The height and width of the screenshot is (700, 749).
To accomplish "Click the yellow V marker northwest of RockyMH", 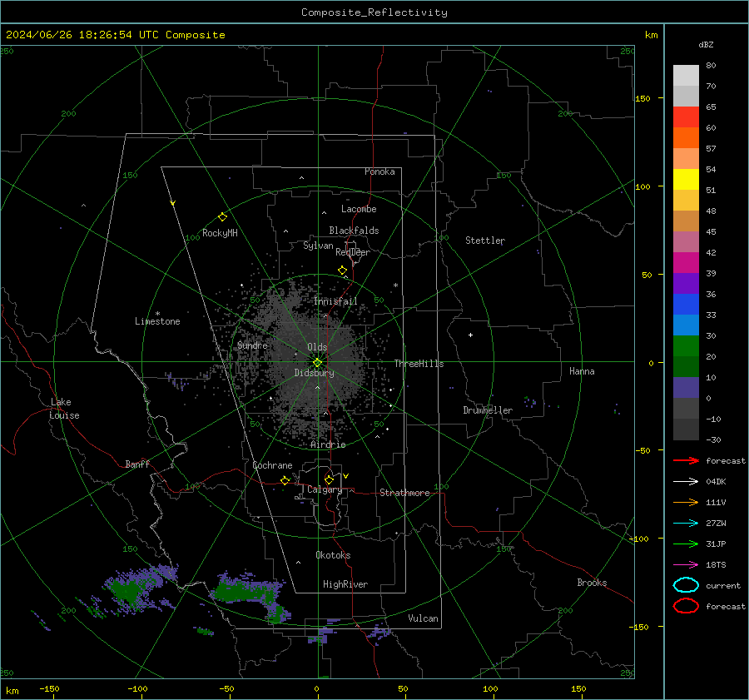I will [173, 203].
